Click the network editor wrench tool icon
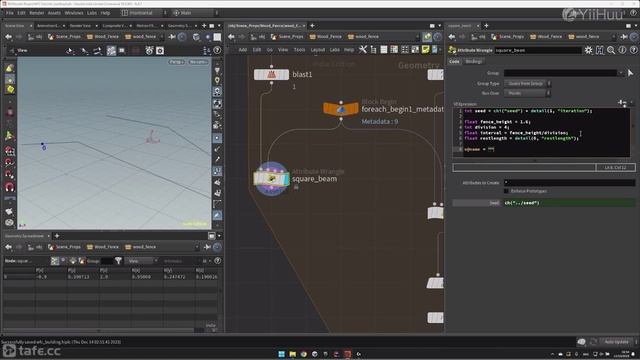This screenshot has width=640, height=360. (x=363, y=50)
